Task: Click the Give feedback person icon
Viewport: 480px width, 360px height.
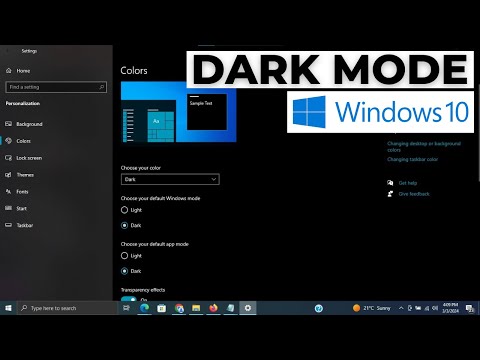Action: click(x=390, y=194)
